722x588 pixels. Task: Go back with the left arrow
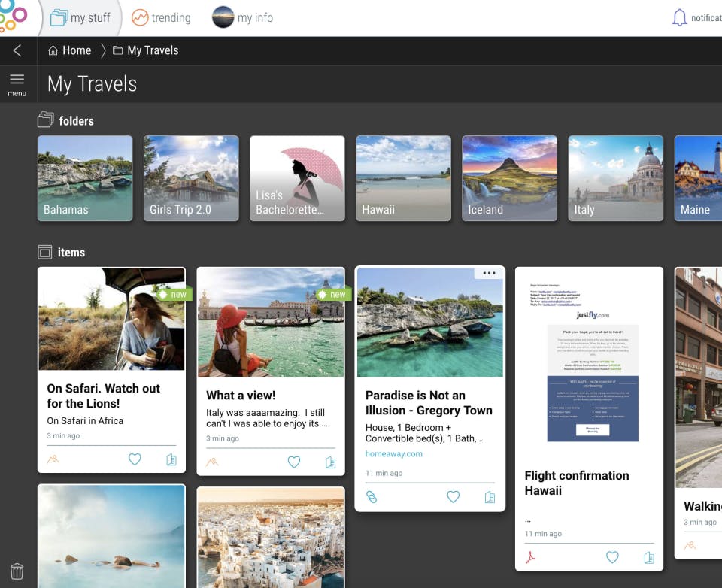coord(17,50)
